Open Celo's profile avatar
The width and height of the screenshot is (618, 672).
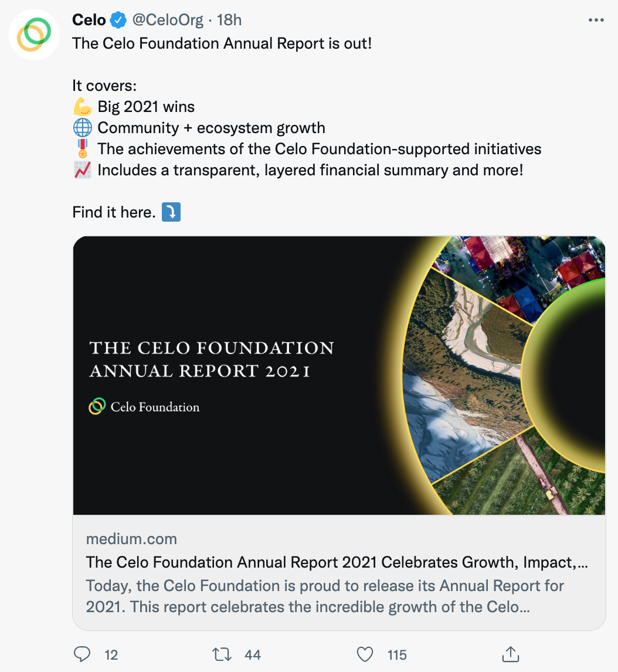point(34,35)
